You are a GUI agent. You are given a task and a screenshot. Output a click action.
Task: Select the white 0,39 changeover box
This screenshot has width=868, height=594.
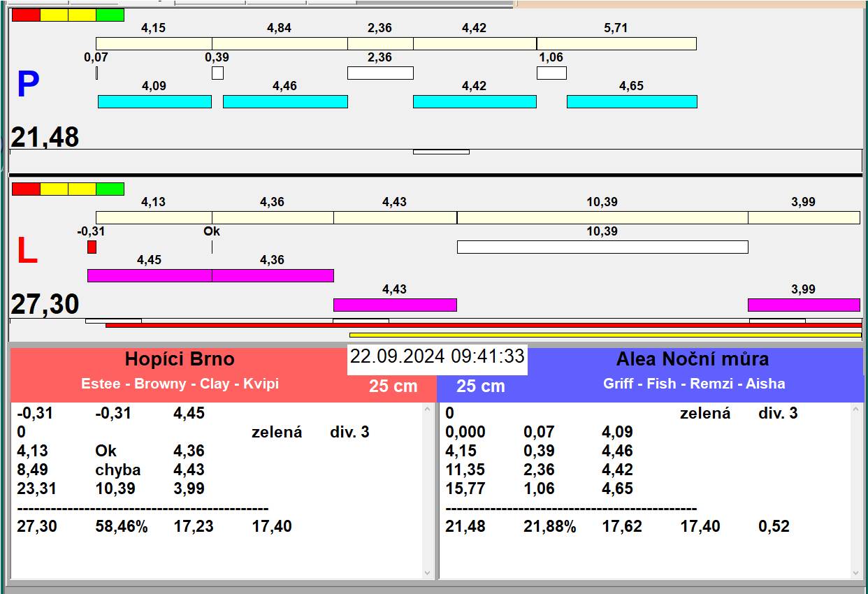click(217, 73)
